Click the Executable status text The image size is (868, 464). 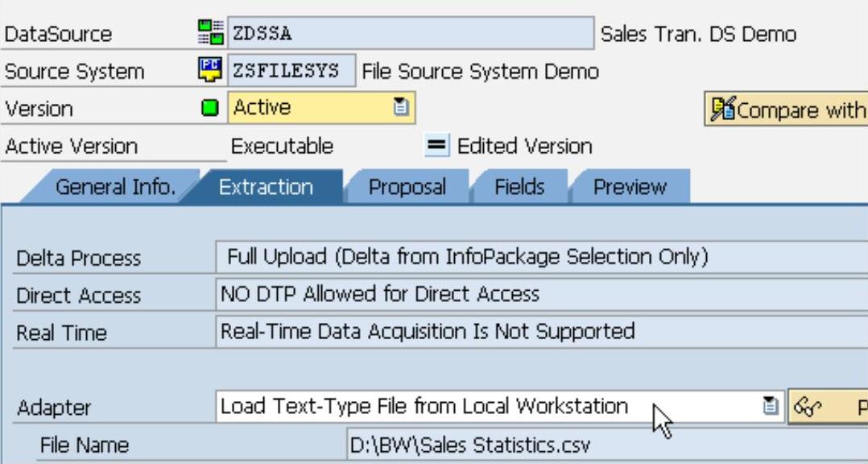282,147
